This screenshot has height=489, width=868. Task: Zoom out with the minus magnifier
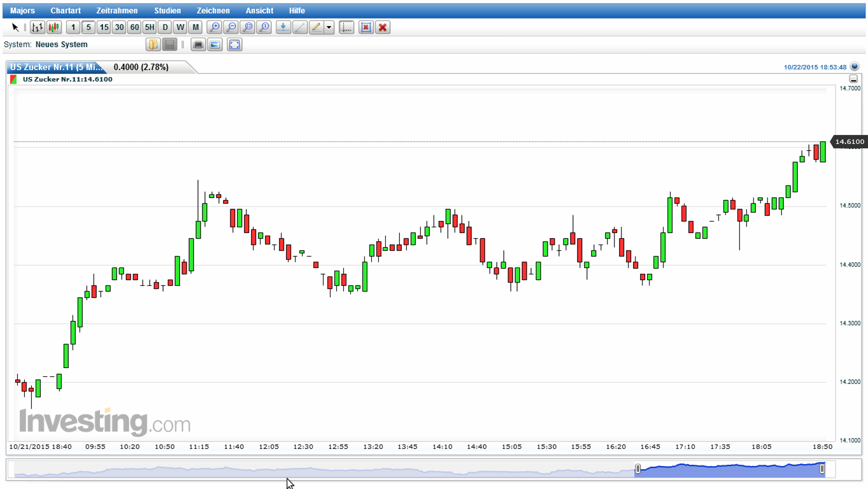coord(231,27)
